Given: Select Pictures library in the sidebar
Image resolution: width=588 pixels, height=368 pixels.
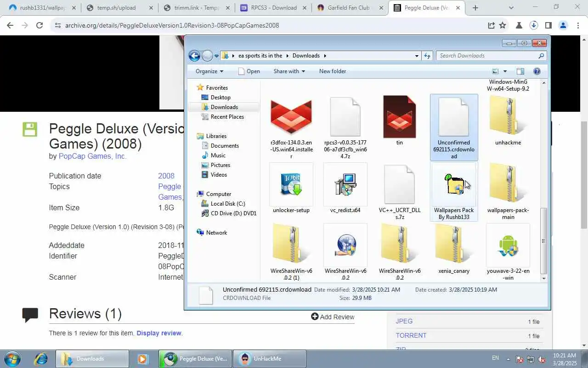Looking at the screenshot, I should 220,165.
